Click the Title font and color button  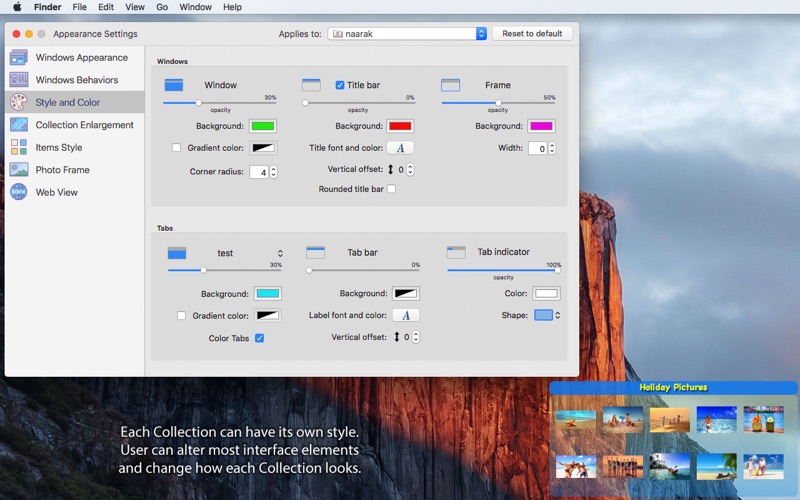[x=400, y=148]
